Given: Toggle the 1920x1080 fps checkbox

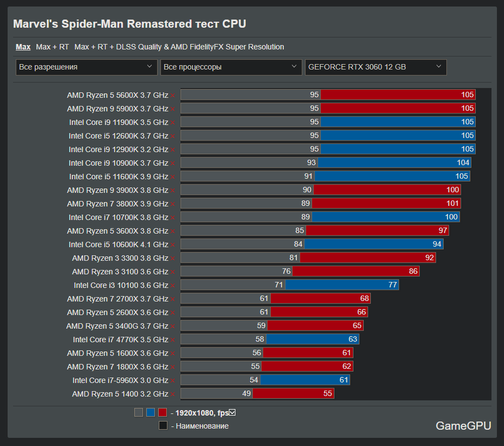Looking at the screenshot, I should (232, 412).
